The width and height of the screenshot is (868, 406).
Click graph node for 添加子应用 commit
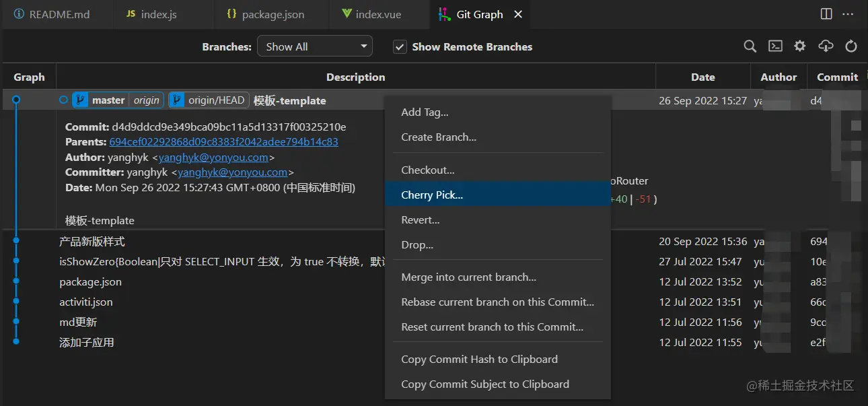pyautogui.click(x=16, y=341)
